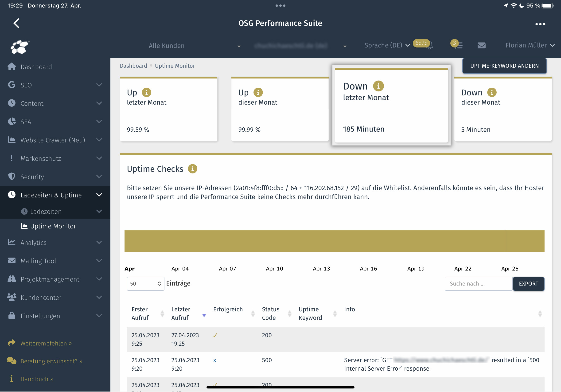Show info icon next to Uptime Checks

[193, 169]
